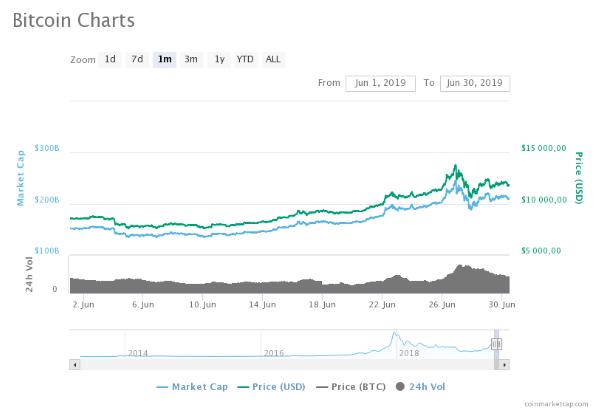Click the $10 000,00 price axis value
Image resolution: width=610 pixels, height=418 pixels.
(x=544, y=200)
